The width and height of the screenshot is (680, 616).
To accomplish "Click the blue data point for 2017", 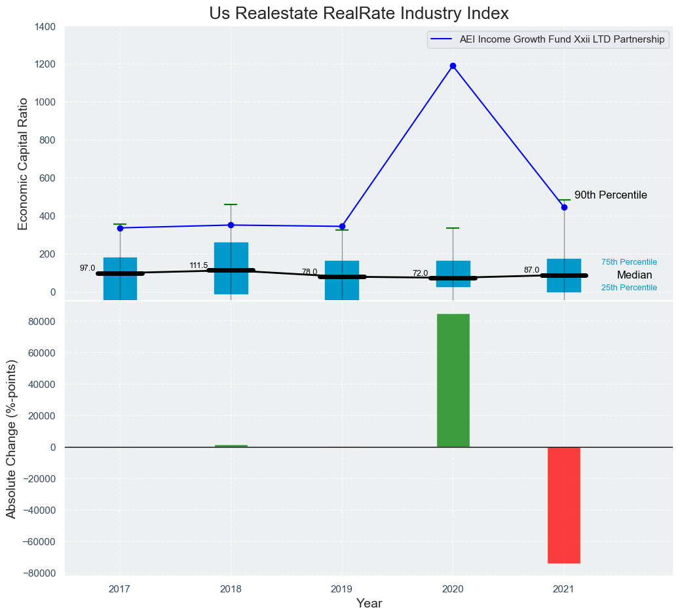I will point(120,228).
